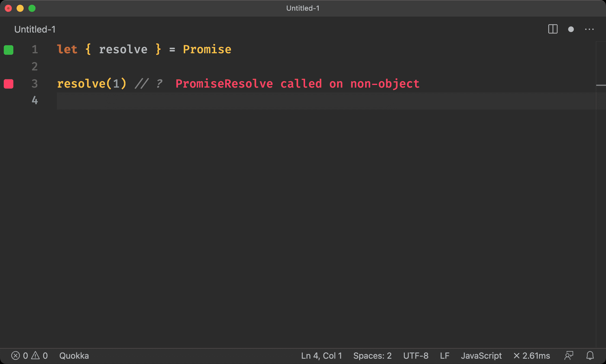The image size is (606, 364).
Task: Click the red close window button
Action: 8,8
